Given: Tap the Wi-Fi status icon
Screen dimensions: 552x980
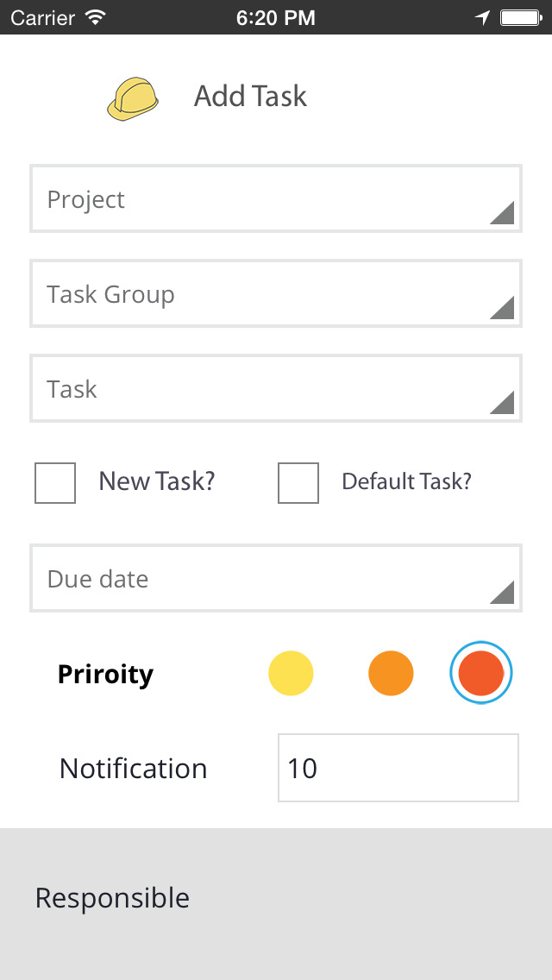Looking at the screenshot, I should [x=96, y=17].
